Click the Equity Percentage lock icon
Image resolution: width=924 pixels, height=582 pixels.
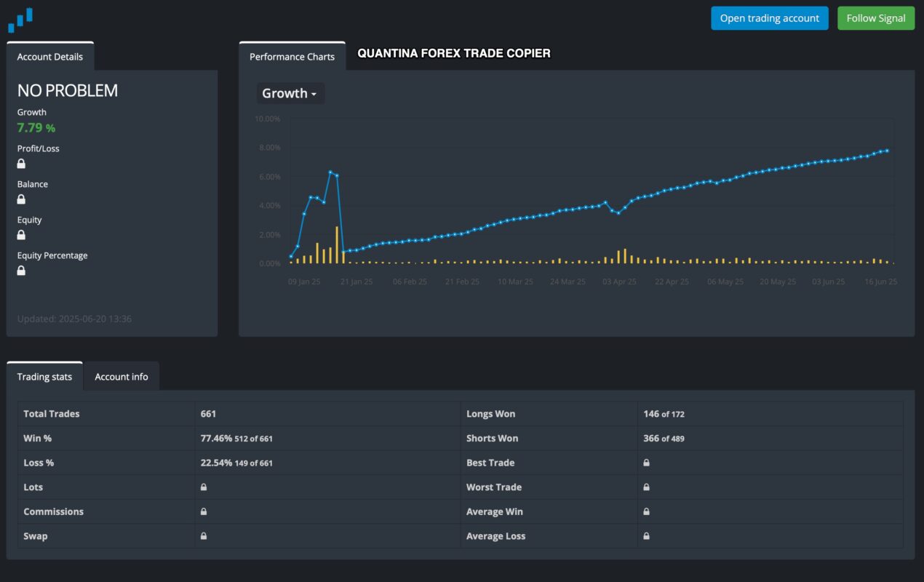[21, 271]
